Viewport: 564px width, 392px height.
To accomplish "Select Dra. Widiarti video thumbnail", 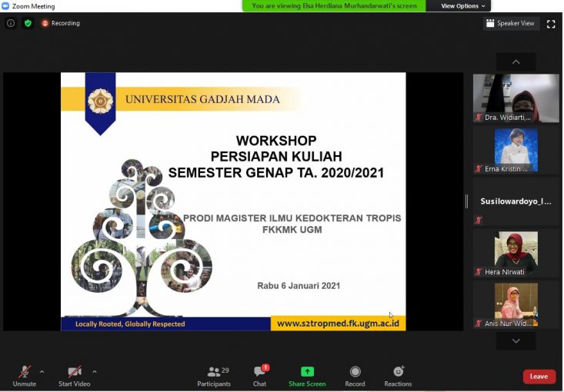I will [x=516, y=98].
